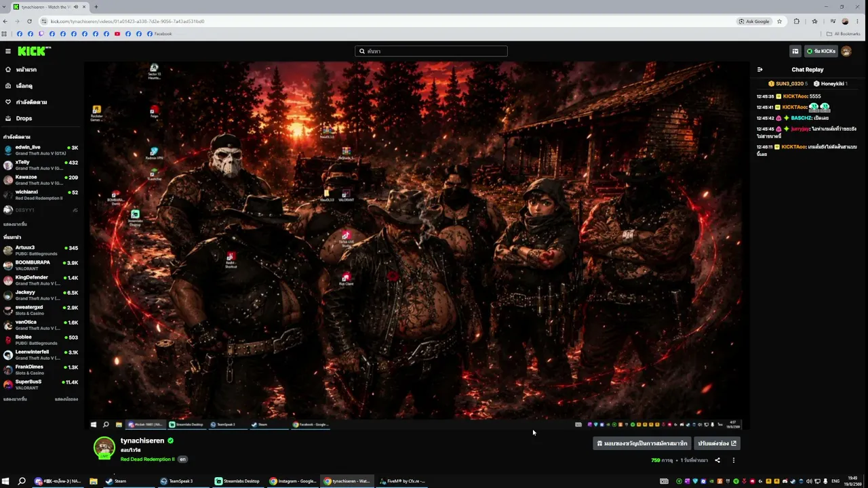Collapse the Chat Replay panel
Screen dimensions: 868x488
click(760, 69)
